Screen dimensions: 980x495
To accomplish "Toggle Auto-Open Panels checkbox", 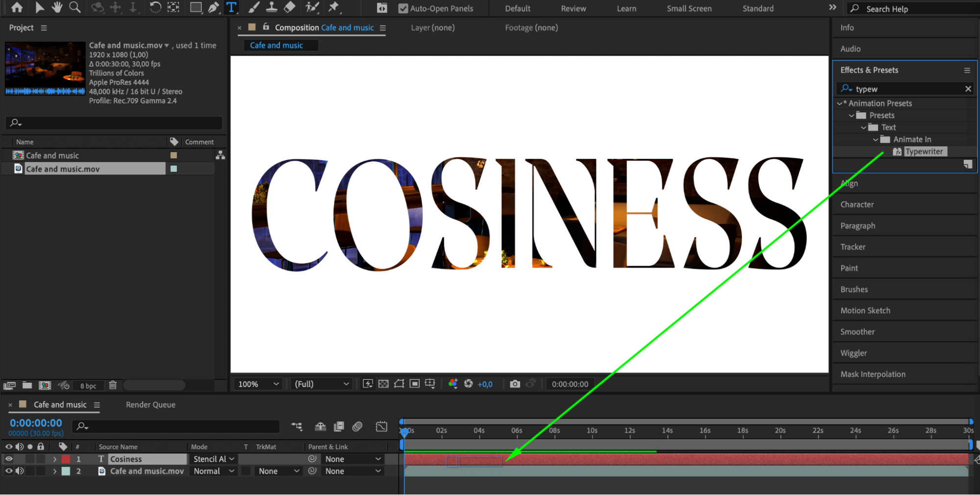I will click(x=403, y=8).
